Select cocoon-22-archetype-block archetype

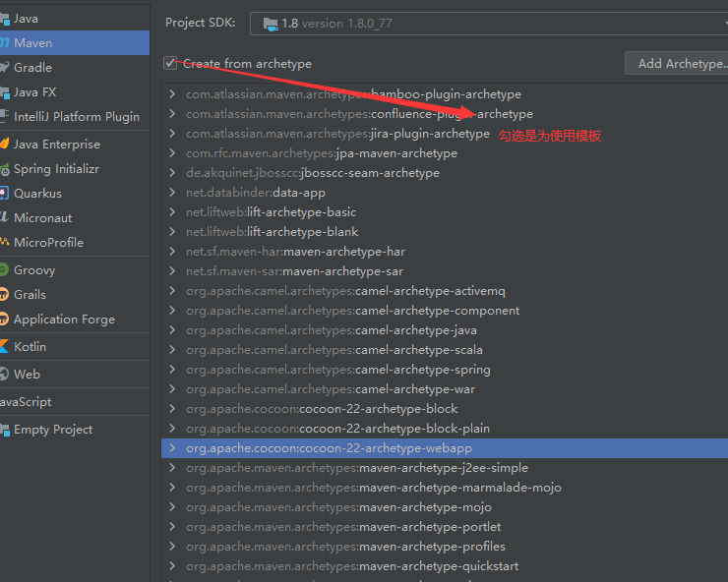coord(445,408)
